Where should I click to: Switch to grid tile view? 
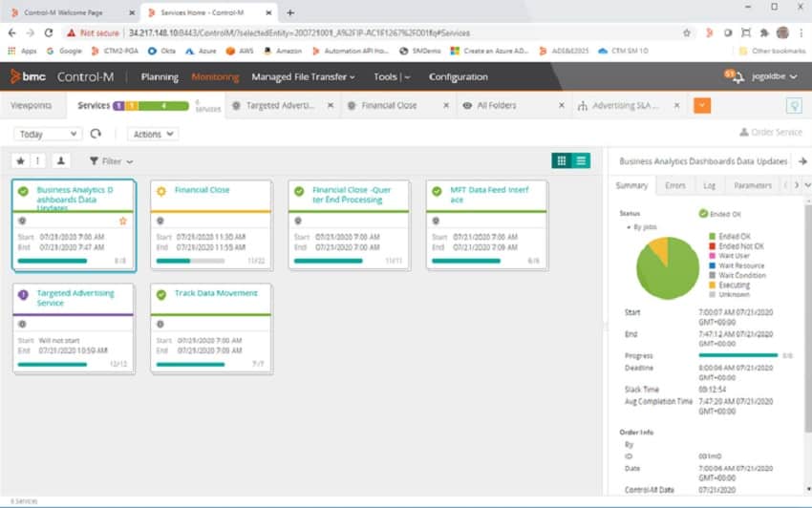(562, 160)
